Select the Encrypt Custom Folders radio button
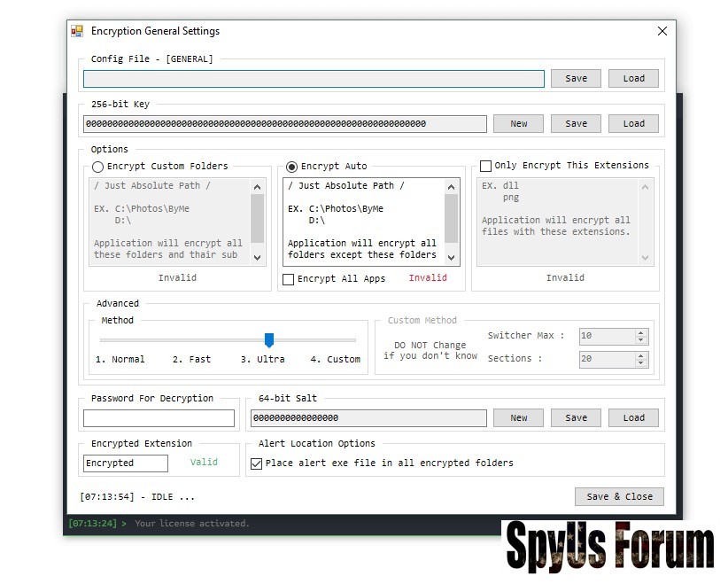728x584 pixels. click(x=98, y=167)
